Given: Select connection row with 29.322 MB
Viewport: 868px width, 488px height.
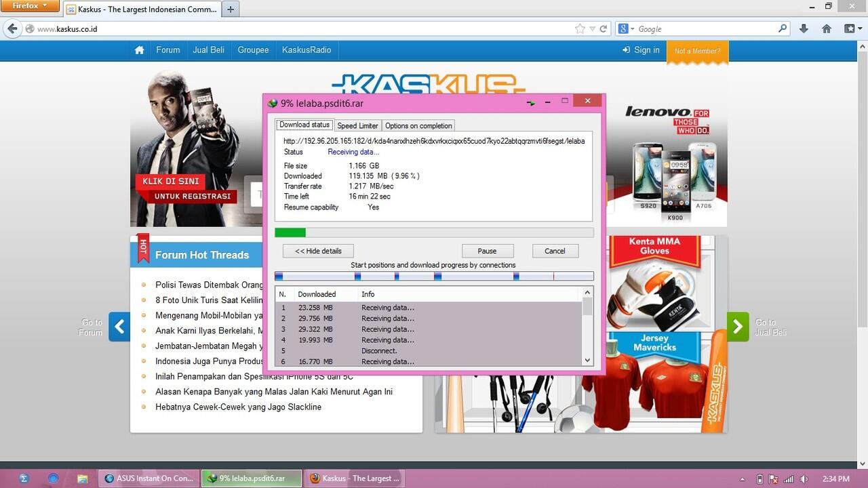Looking at the screenshot, I should (429, 329).
